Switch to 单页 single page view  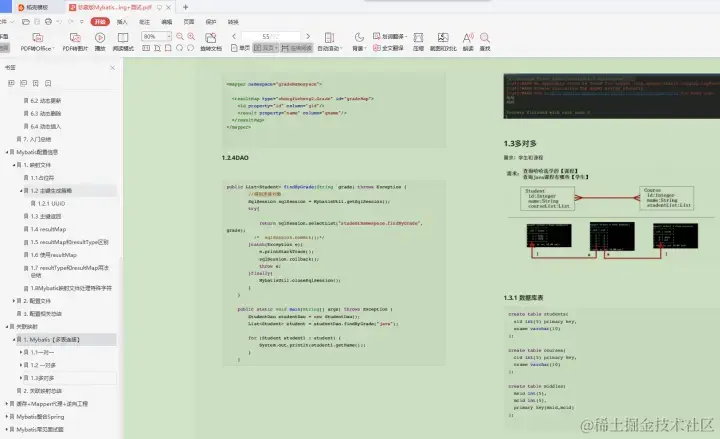click(x=240, y=48)
